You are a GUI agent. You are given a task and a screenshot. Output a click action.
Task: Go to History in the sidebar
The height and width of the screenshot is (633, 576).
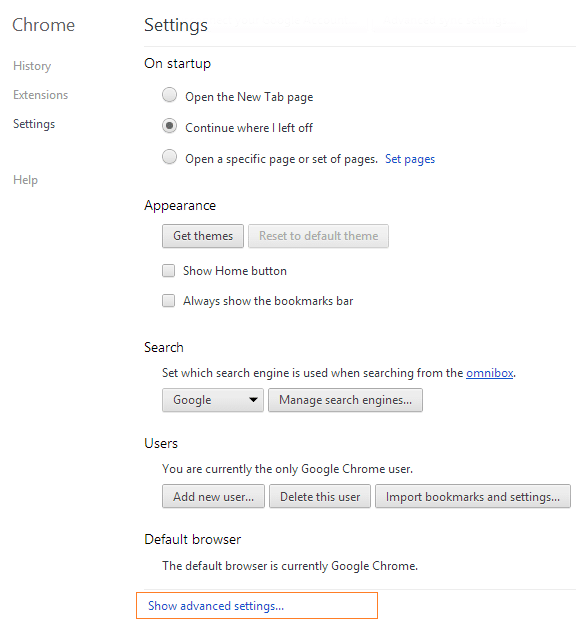pos(32,66)
